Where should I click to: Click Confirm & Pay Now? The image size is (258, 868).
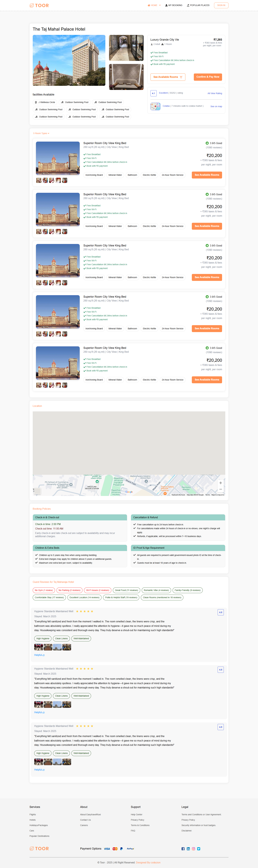tap(208, 77)
